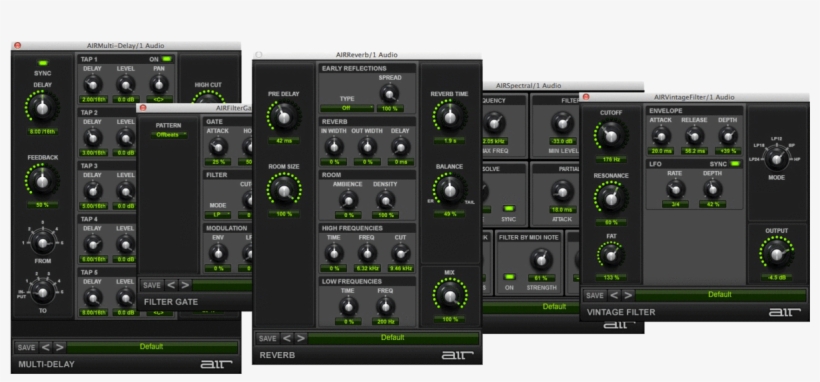
Task: Go to next preset in Filter Gate window
Action: 185,285
